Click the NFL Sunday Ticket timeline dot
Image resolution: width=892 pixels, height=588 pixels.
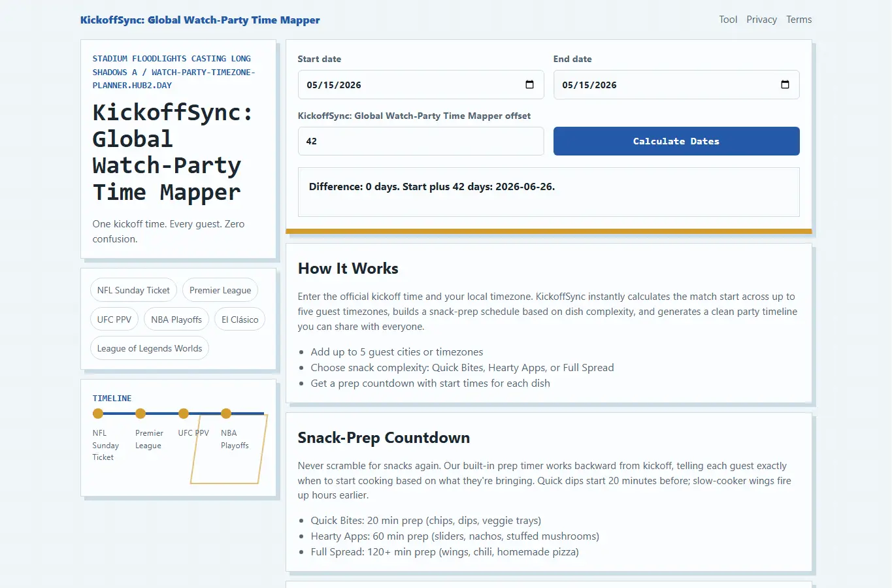tap(98, 414)
